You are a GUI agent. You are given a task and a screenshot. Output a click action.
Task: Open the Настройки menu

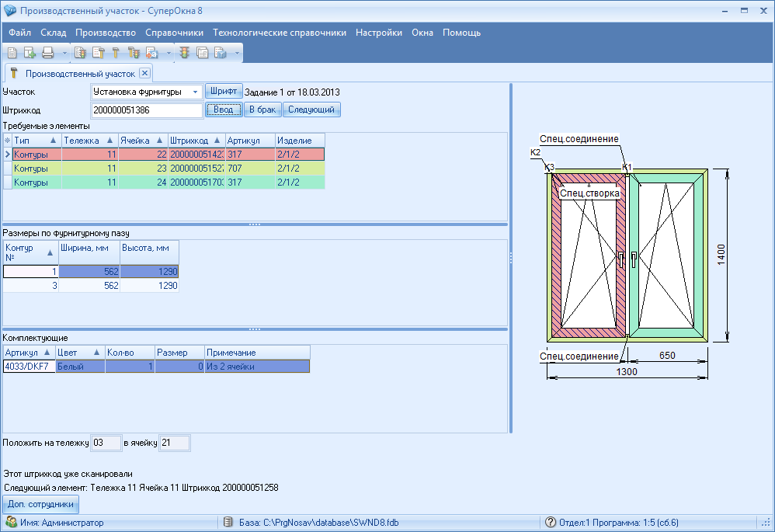point(379,33)
